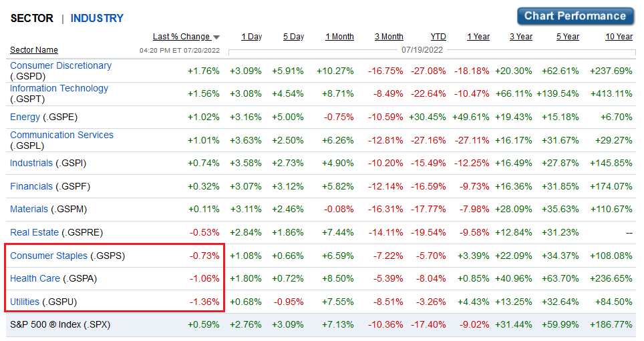Open the Real Estate sector link
This screenshot has width=644, height=341.
34,232
